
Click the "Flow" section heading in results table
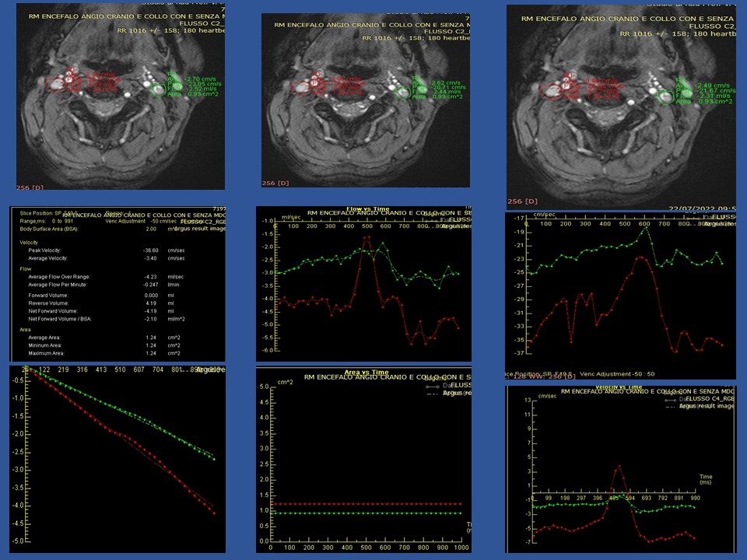coord(26,269)
